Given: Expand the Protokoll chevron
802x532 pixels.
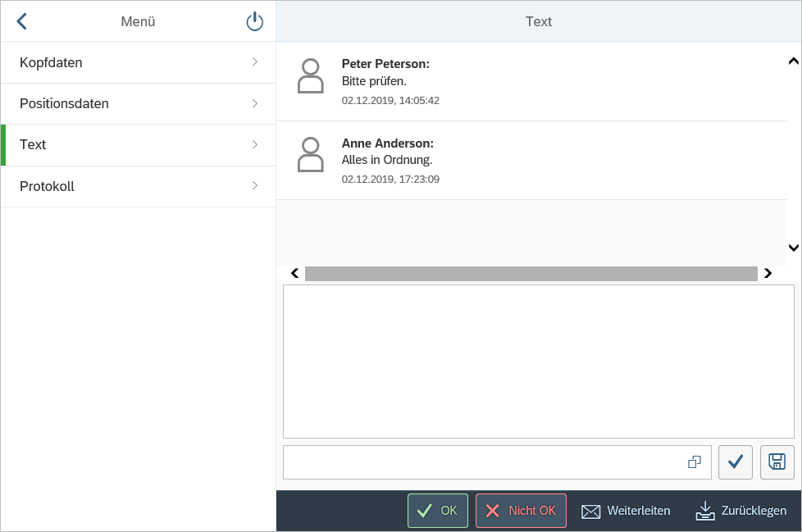Looking at the screenshot, I should tap(255, 186).
